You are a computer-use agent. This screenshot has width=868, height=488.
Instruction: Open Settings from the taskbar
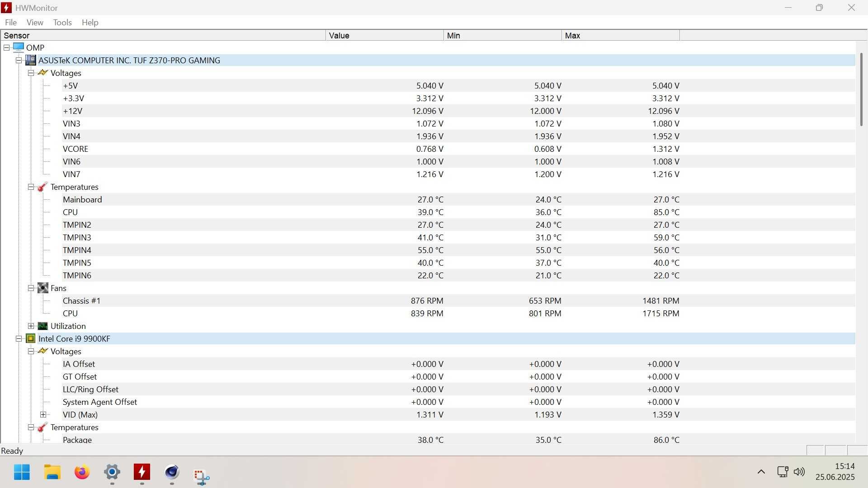coord(112,472)
